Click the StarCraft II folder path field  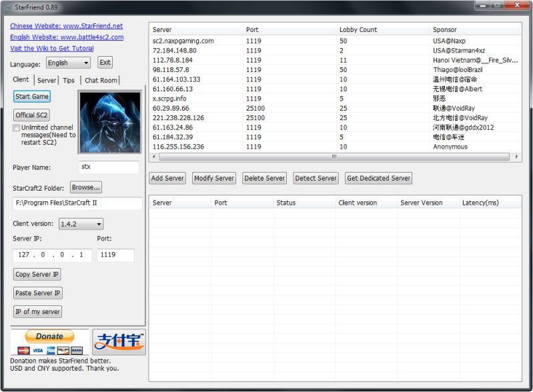tap(77, 203)
